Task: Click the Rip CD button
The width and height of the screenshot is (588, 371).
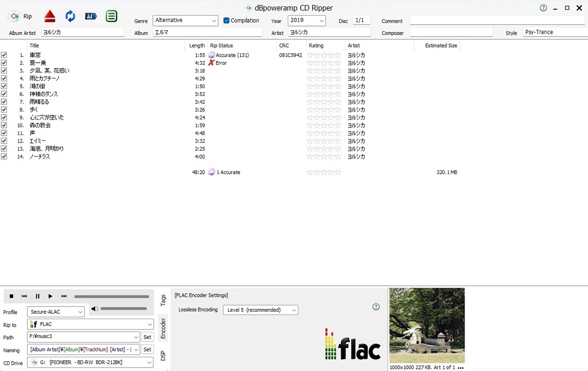Action: click(x=20, y=16)
